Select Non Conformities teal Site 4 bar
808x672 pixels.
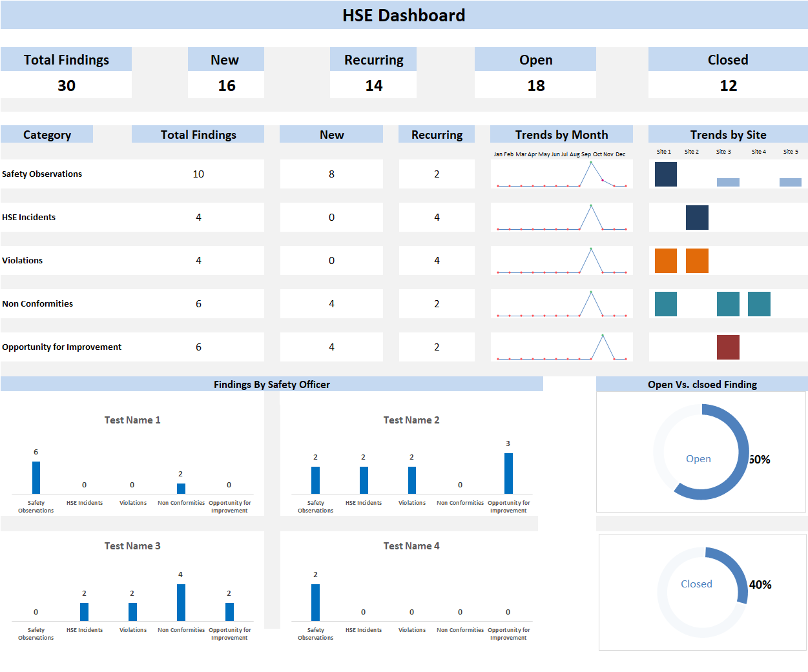pyautogui.click(x=759, y=304)
